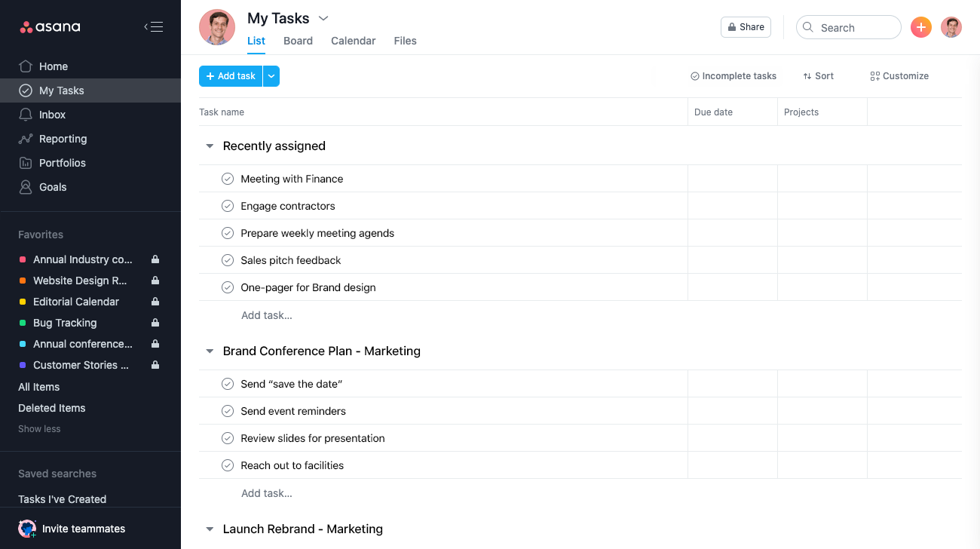The image size is (980, 549).
Task: Click the Task name column header
Action: click(222, 112)
